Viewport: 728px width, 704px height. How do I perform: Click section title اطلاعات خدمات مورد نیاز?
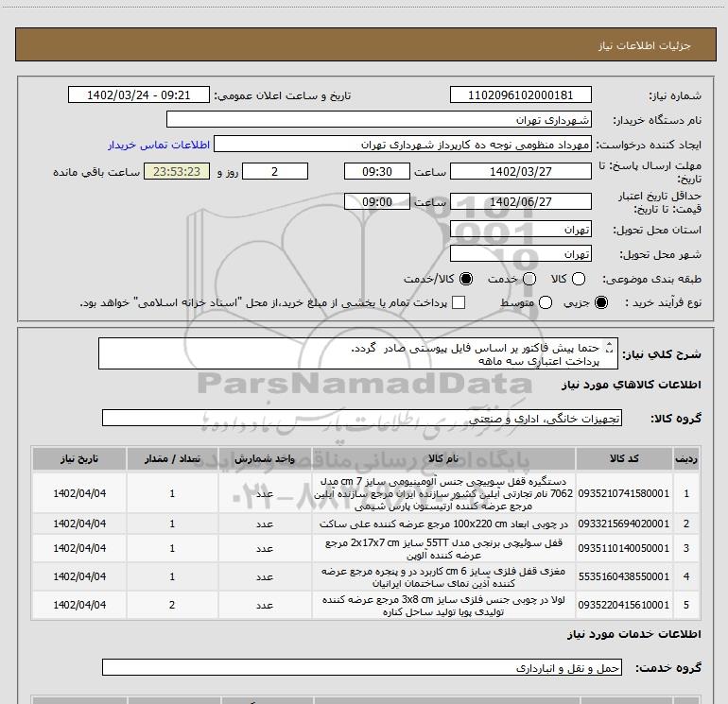click(x=634, y=634)
